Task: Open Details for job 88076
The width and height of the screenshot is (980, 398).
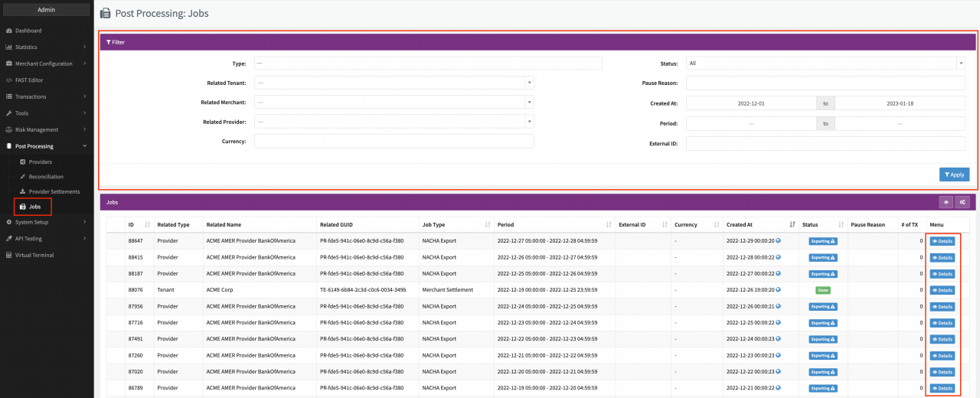Action: pyautogui.click(x=942, y=290)
